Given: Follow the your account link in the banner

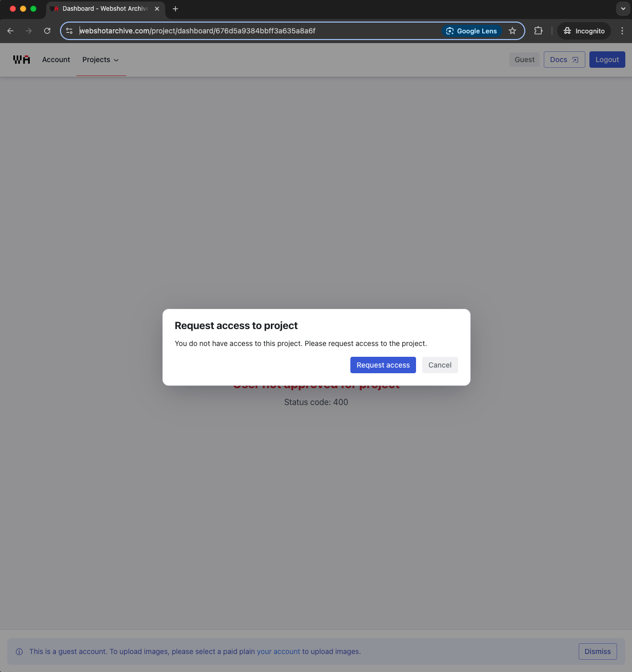Looking at the screenshot, I should [x=279, y=651].
